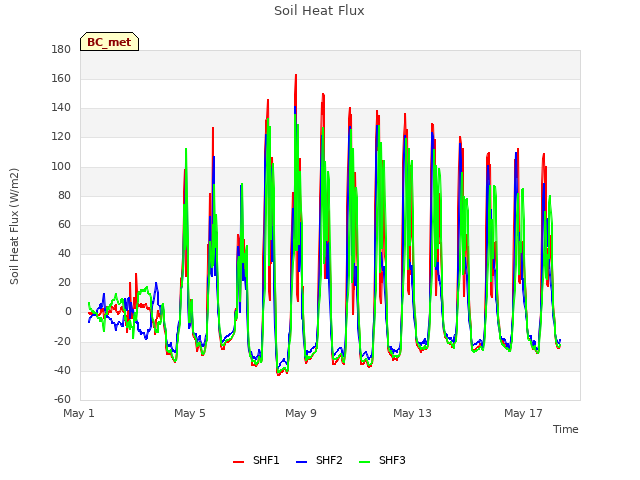640x480 pixels.
Task: Click the blue SHF2 legend swatch
Action: [301, 462]
